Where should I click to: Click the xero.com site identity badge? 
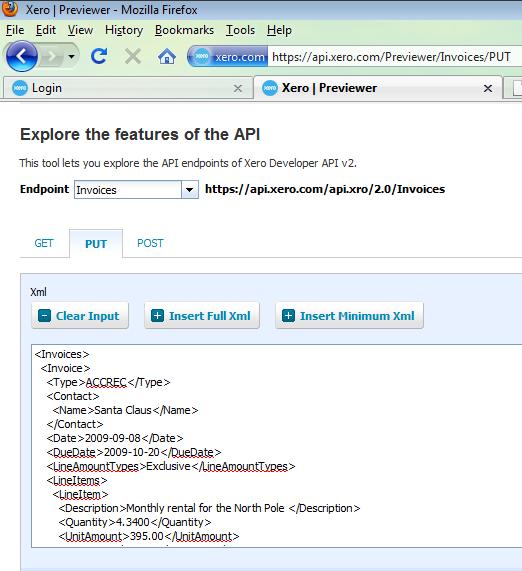click(x=228, y=56)
